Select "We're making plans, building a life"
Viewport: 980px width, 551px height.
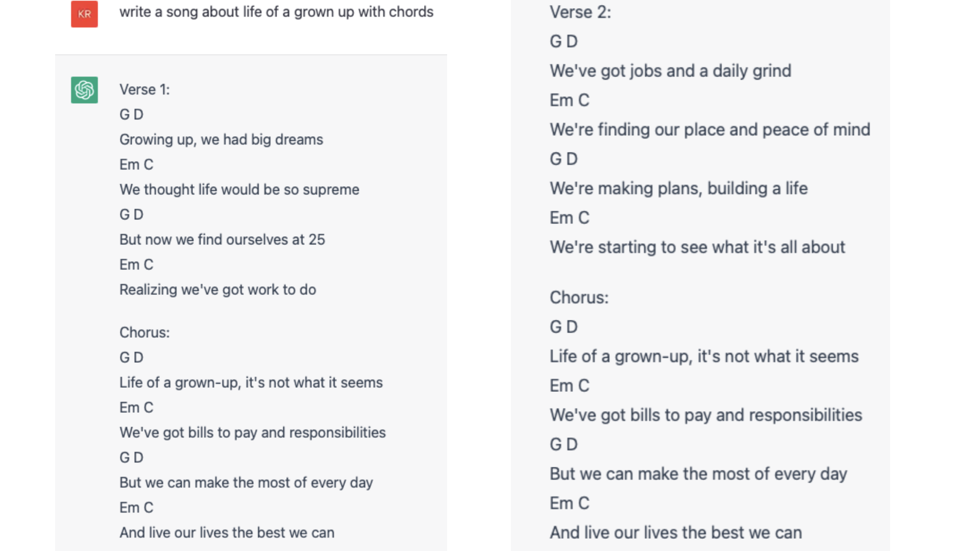[x=678, y=188]
